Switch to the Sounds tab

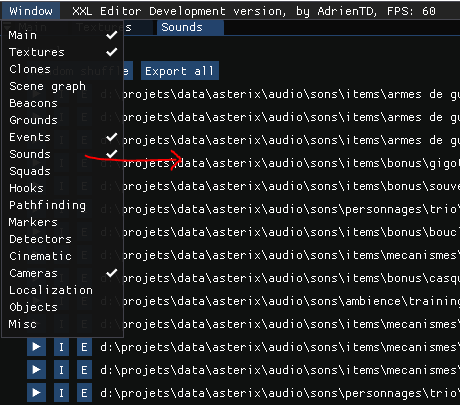pos(190,27)
